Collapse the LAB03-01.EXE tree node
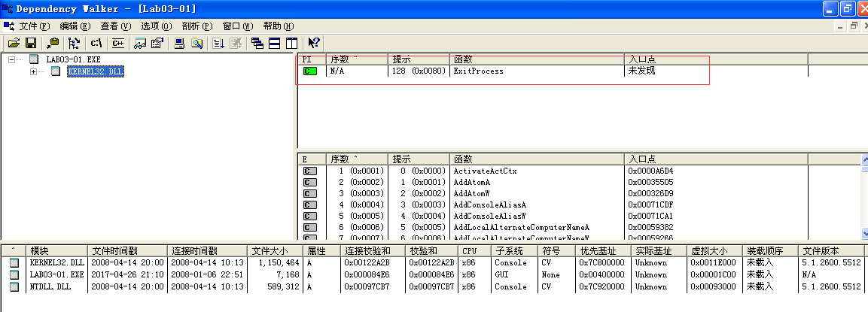This screenshot has height=312, width=868. (12, 59)
